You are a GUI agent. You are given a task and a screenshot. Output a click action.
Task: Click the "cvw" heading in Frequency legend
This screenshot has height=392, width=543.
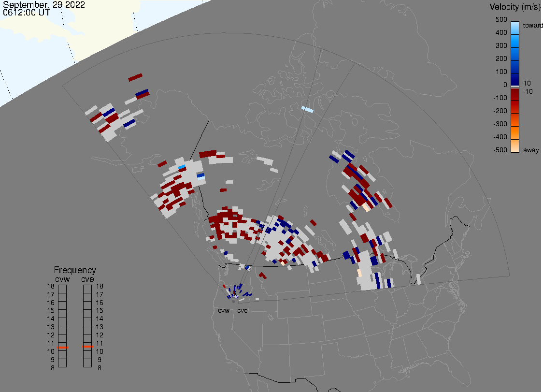(x=62, y=279)
